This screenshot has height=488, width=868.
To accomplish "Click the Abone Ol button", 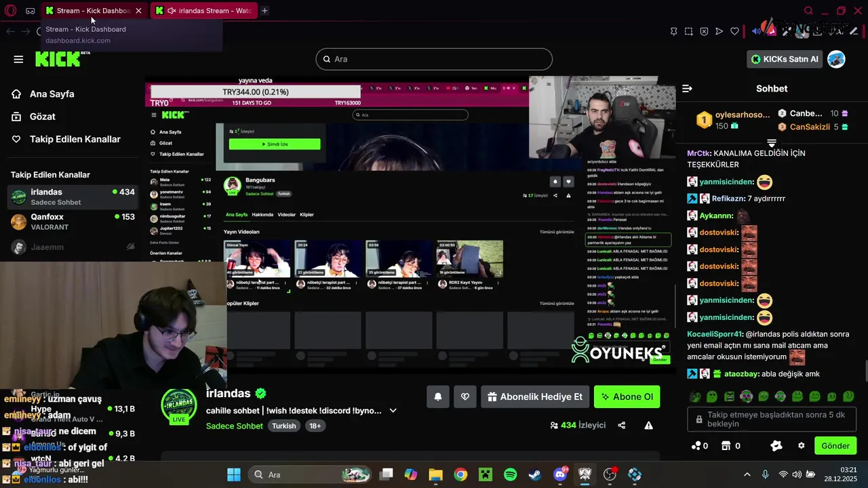I will click(x=627, y=396).
